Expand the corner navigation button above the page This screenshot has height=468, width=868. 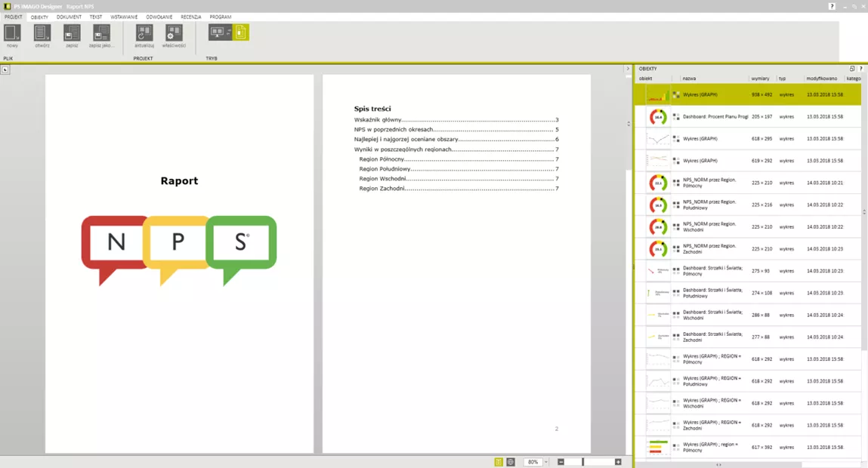[5, 69]
